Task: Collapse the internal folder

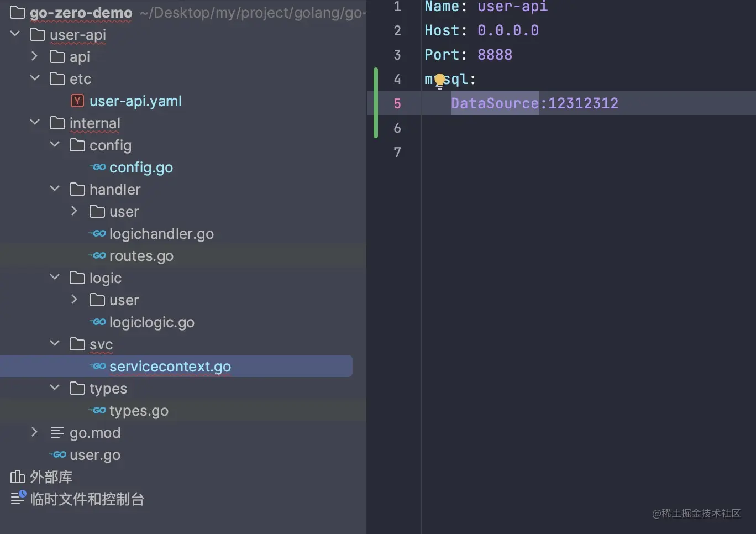Action: tap(34, 123)
